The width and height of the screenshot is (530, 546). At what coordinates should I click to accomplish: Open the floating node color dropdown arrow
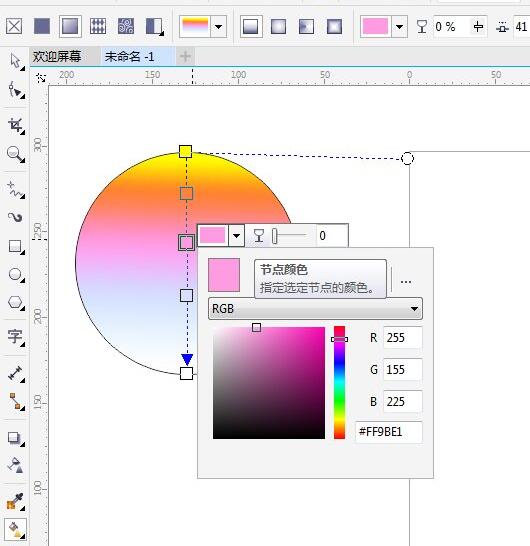point(236,236)
